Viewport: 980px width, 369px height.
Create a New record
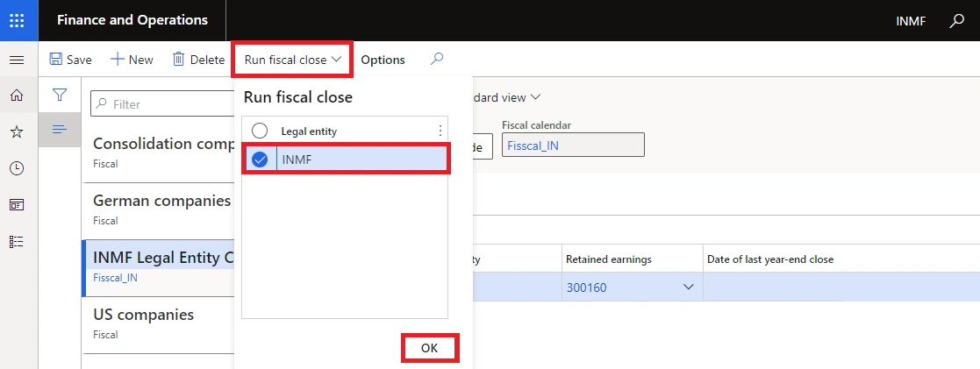coord(132,60)
